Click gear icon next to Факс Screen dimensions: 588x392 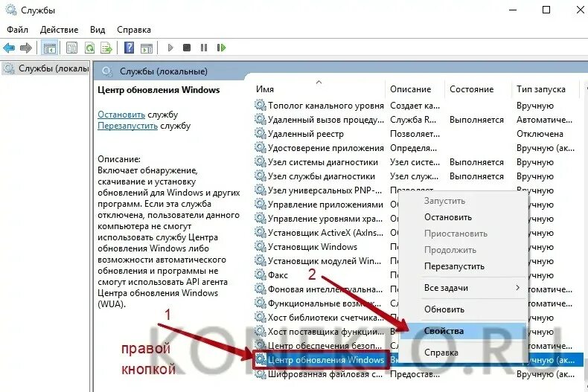(x=261, y=274)
